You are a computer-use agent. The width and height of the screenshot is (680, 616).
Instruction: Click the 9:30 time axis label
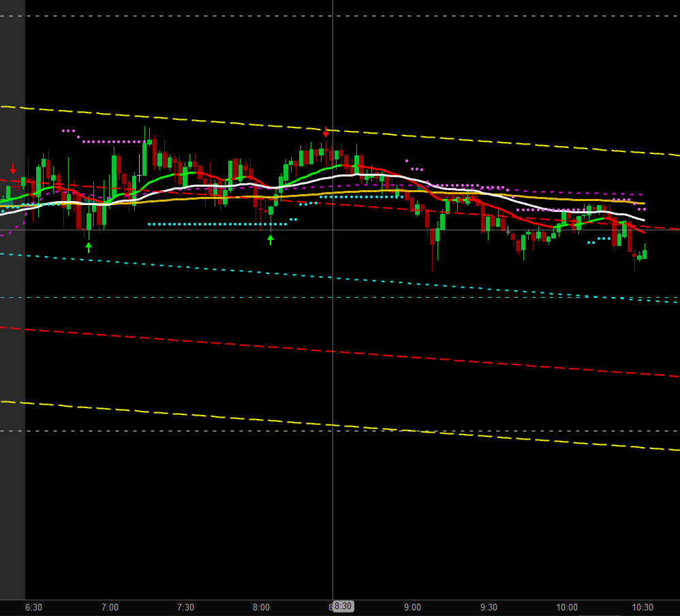[489, 607]
